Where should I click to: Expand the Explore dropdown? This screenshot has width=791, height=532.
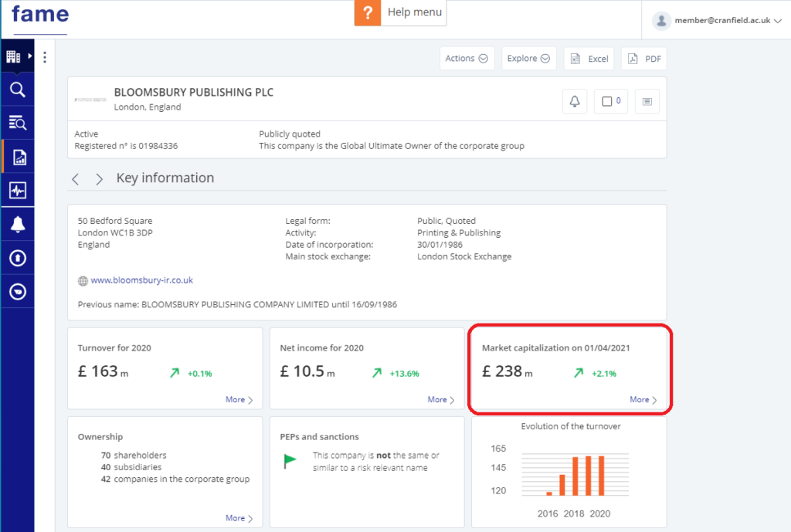[528, 59]
